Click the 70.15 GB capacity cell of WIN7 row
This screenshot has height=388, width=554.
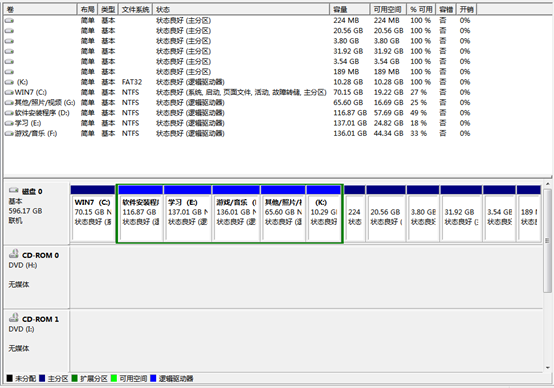tap(348, 93)
